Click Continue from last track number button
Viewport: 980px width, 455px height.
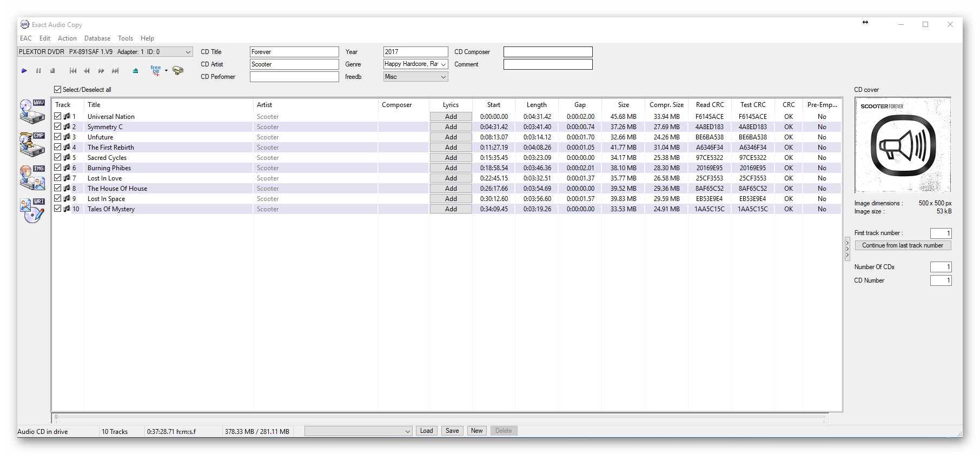click(x=902, y=245)
